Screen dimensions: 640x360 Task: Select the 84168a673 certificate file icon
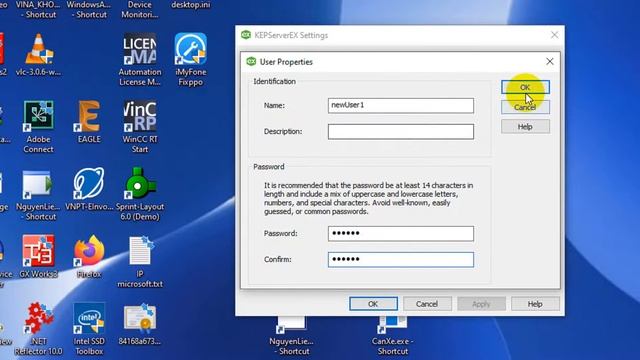(140, 324)
